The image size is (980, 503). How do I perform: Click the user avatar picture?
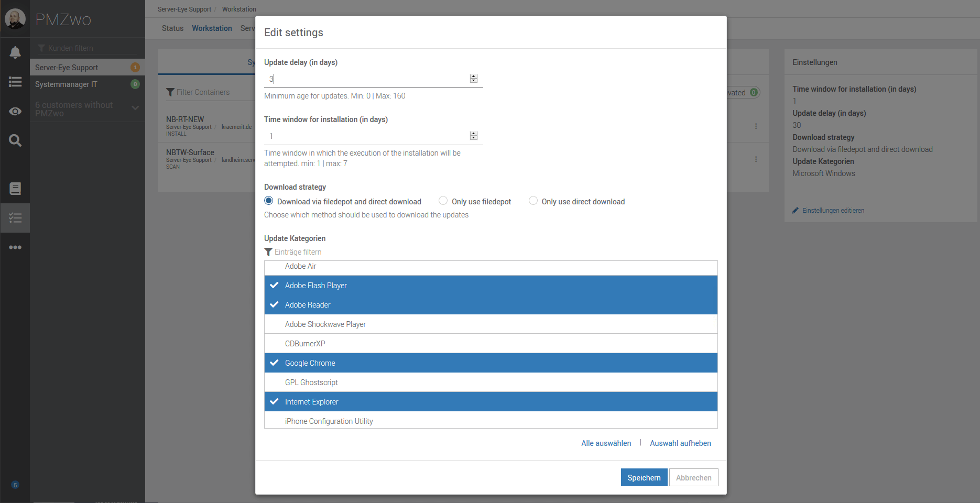(x=15, y=19)
